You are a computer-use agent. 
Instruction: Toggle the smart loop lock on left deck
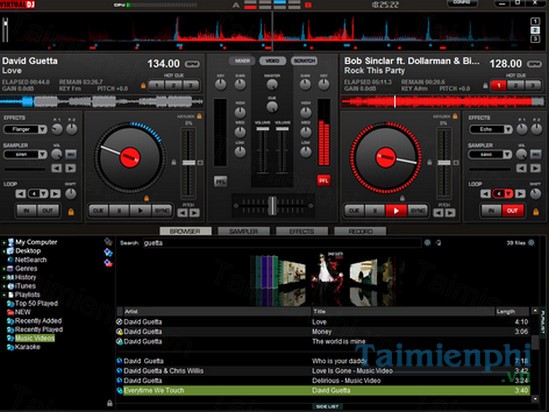click(71, 212)
